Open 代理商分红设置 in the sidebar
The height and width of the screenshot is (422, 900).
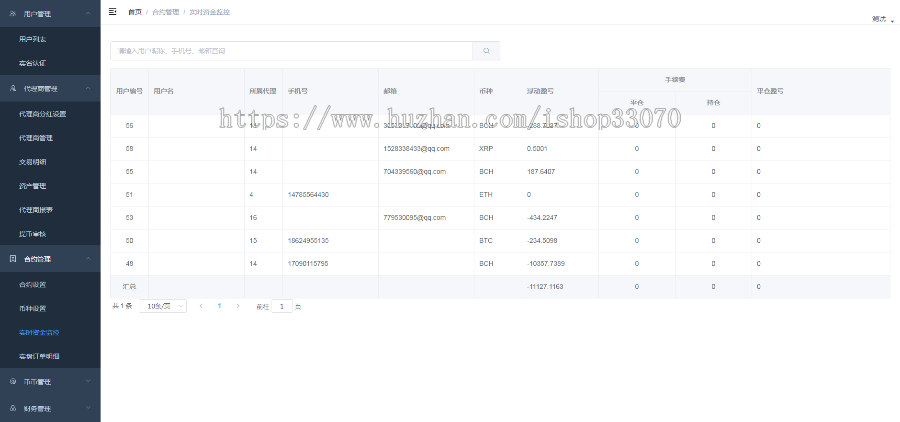(x=42, y=114)
